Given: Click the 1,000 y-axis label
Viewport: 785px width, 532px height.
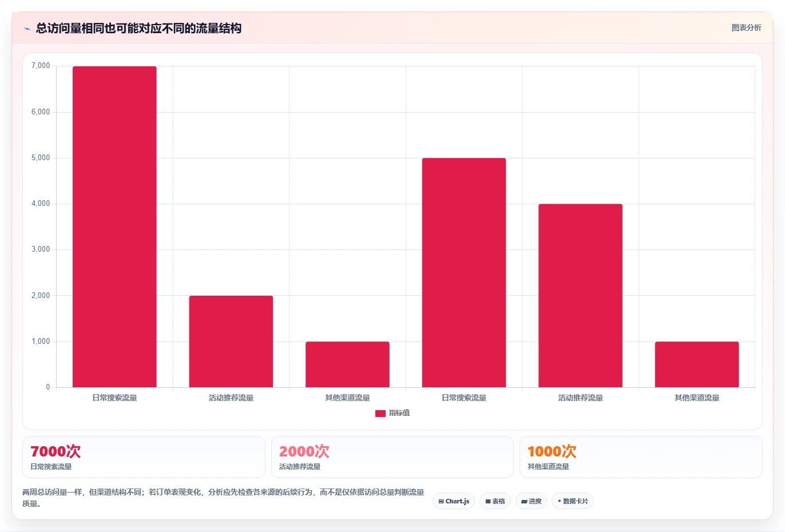Looking at the screenshot, I should click(41, 342).
